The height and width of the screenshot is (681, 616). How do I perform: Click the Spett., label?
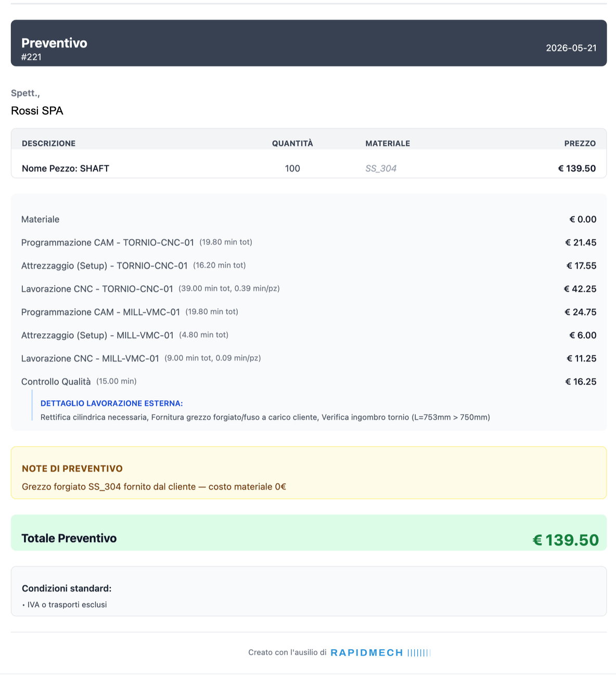point(25,93)
